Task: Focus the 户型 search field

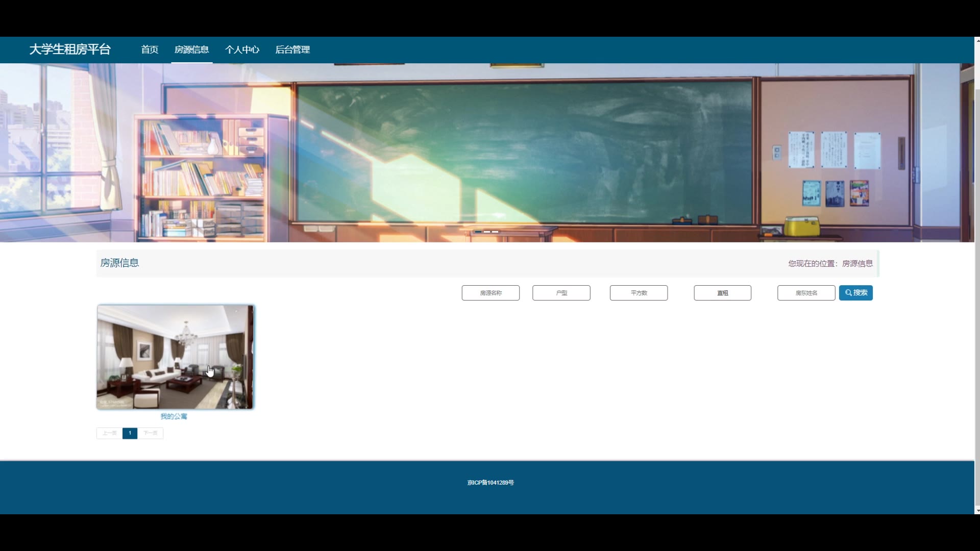Action: pos(561,293)
